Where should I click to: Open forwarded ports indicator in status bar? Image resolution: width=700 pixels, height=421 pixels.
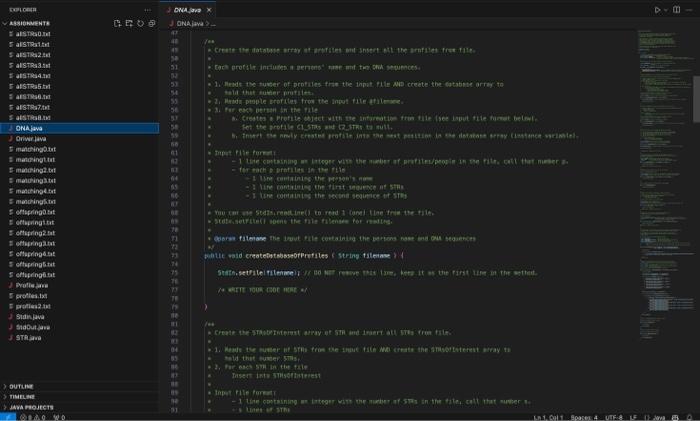pyautogui.click(x=59, y=417)
